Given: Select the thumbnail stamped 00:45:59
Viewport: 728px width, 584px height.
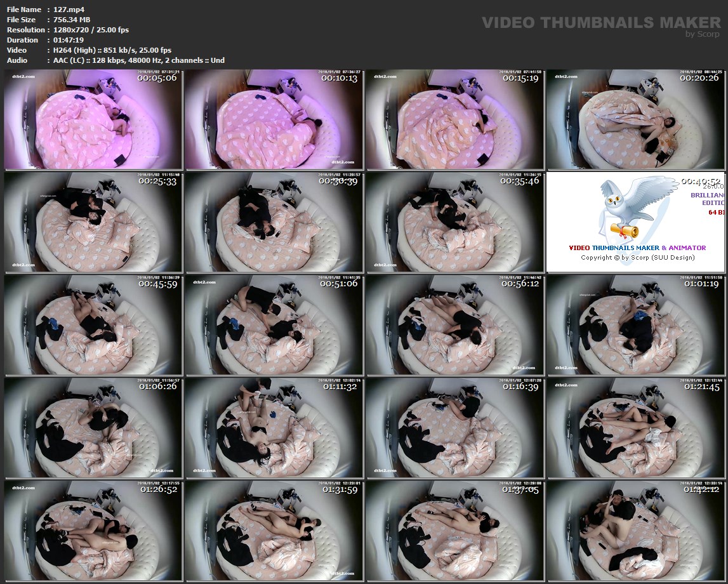Looking at the screenshot, I should 93,325.
